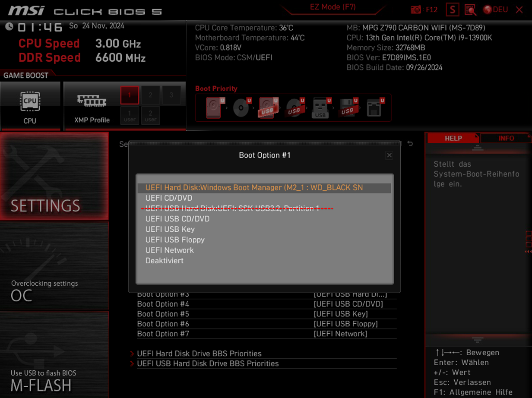Click the CD/DVD boot priority icon

pos(242,107)
